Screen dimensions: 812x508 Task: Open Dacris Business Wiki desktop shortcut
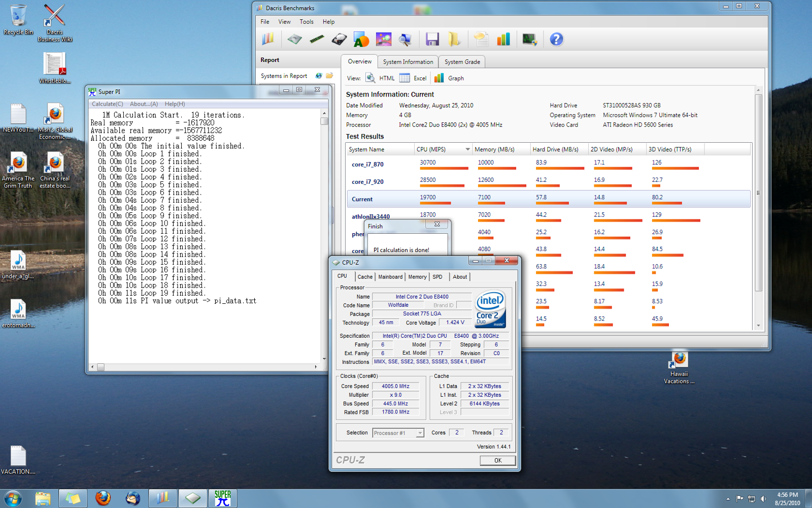coord(55,23)
